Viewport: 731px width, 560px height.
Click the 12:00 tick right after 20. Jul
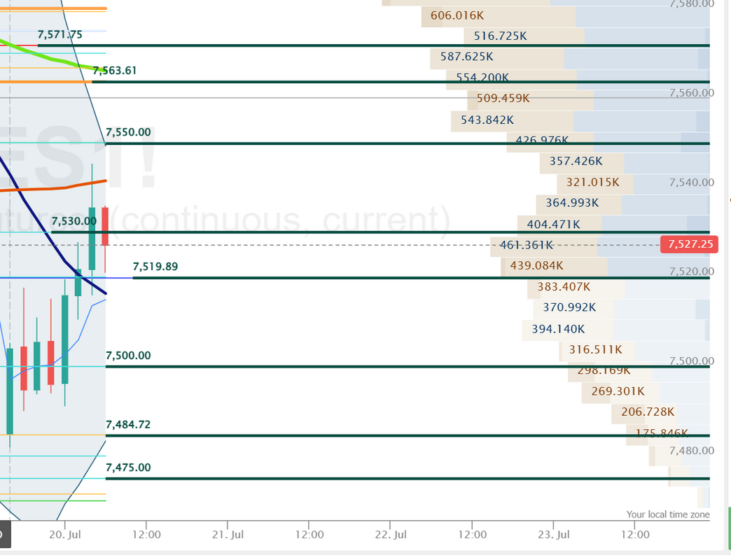tap(146, 534)
